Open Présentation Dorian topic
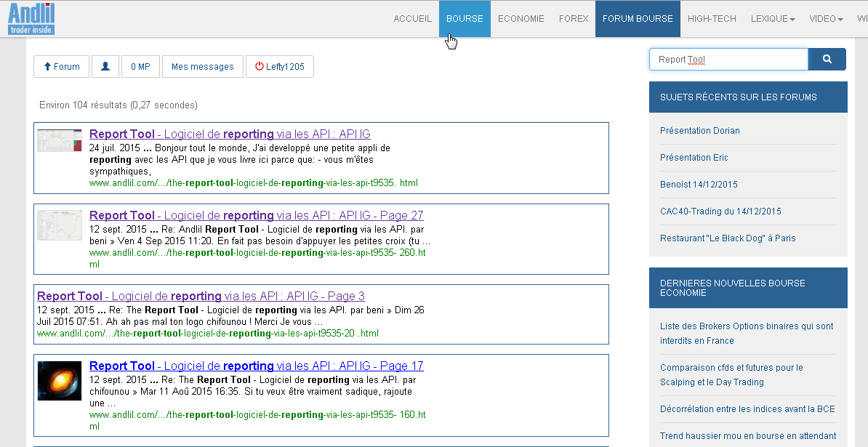Screen dimensions: 868x447 coord(700,131)
